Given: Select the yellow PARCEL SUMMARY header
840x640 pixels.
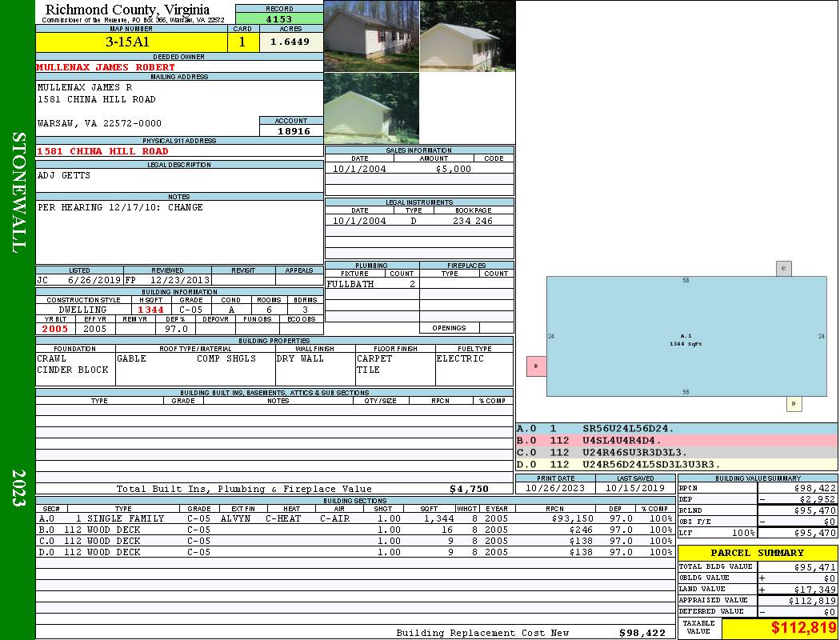Looking at the screenshot, I should coord(758,553).
